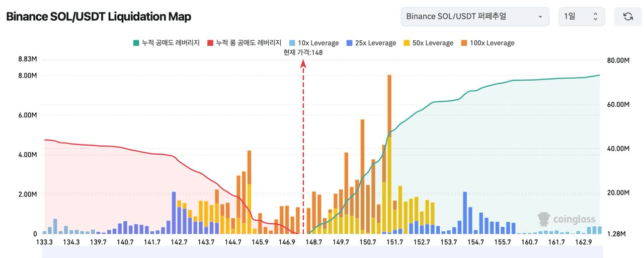The image size is (644, 258).
Task: Toggle the 10x Leverage legend series
Action: [x=314, y=43]
